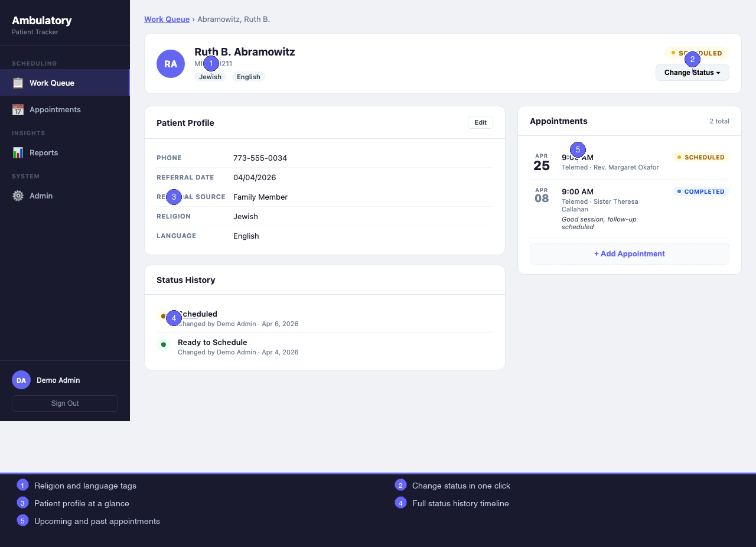Viewport: 756px width, 547px height.
Task: Open the Change Status dropdown
Action: [x=692, y=73]
